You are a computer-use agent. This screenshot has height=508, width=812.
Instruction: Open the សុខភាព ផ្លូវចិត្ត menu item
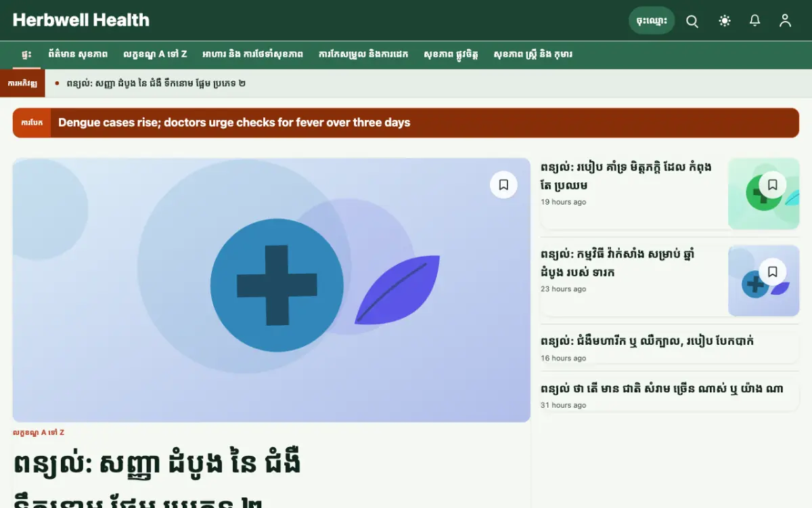tap(451, 54)
